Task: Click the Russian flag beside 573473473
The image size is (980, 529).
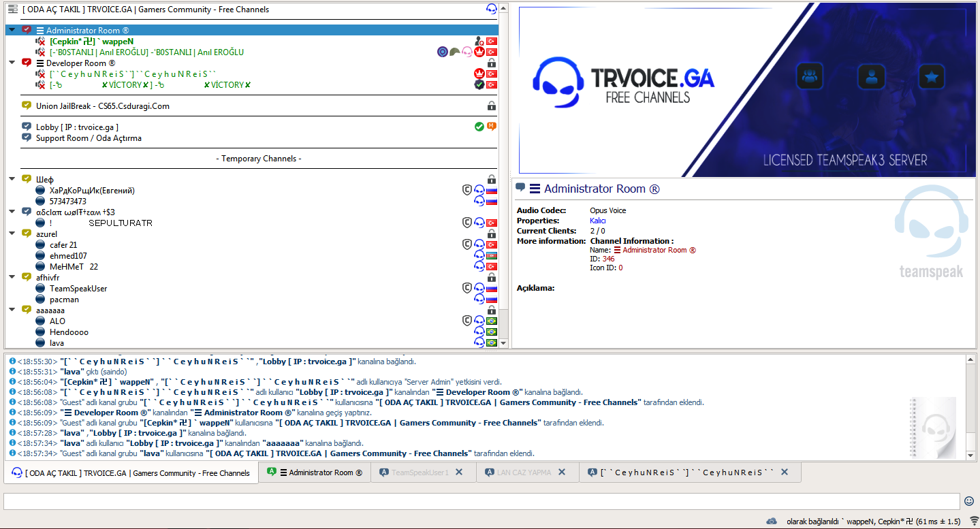Action: tap(491, 202)
